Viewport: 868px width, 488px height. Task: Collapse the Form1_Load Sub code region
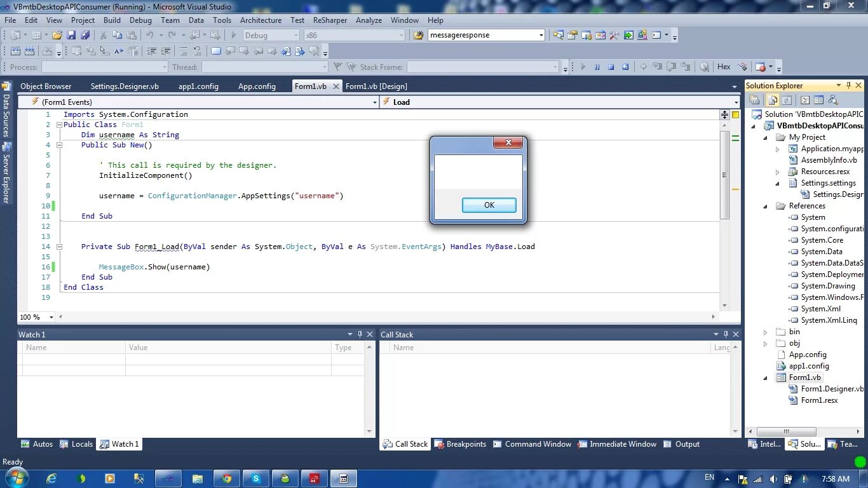coord(59,247)
